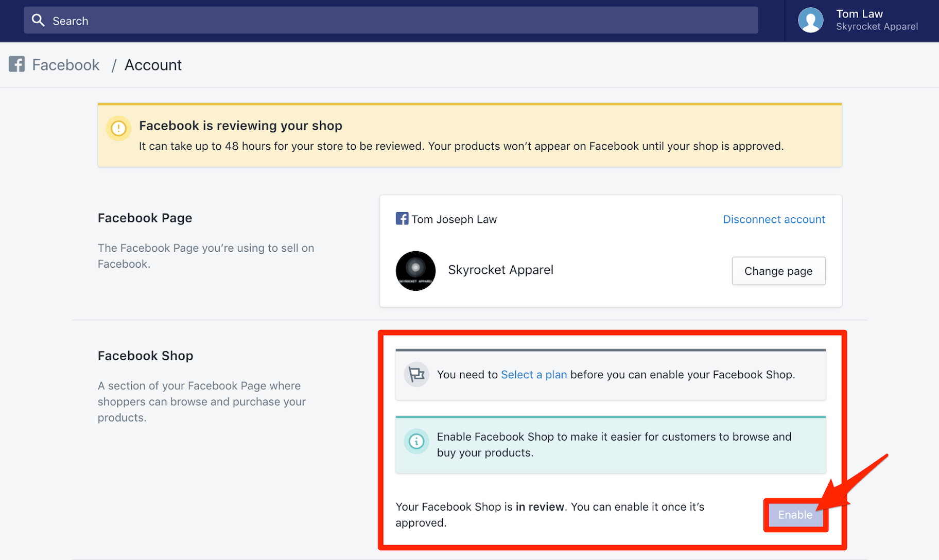Click the shopping cart plan icon
This screenshot has width=939, height=560.
pyautogui.click(x=416, y=374)
